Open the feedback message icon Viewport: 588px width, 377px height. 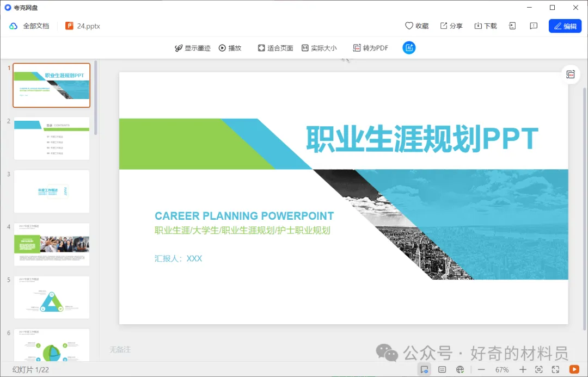point(534,26)
